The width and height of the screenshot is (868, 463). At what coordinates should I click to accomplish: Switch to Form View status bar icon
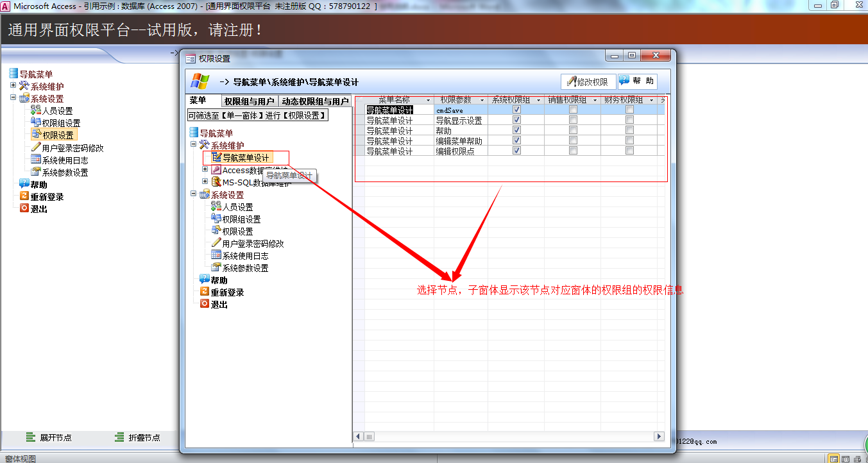pyautogui.click(x=833, y=459)
